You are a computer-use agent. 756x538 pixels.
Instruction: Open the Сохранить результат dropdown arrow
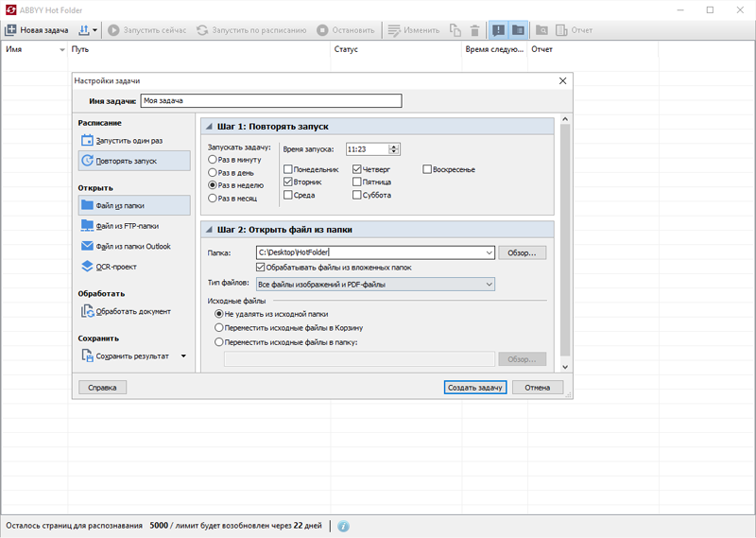[x=183, y=356]
